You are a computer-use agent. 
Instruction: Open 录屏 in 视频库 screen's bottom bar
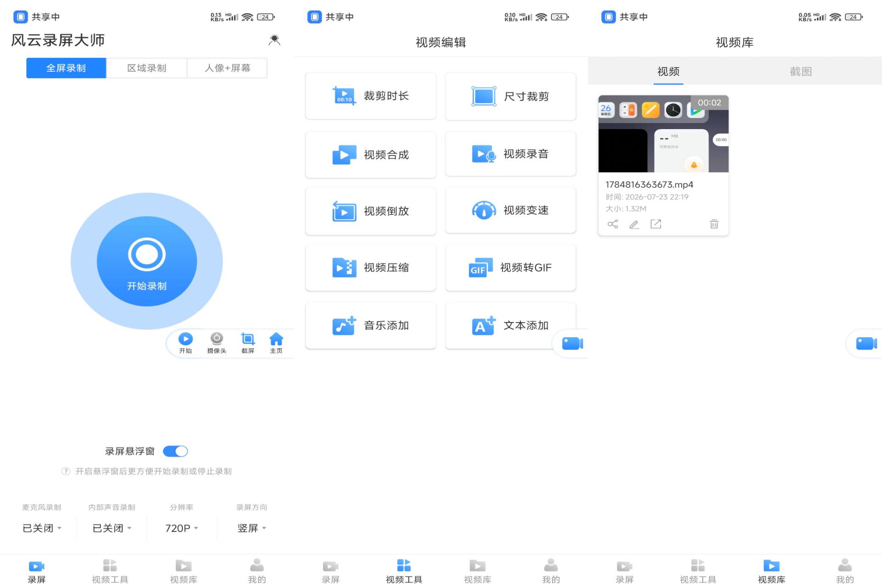point(625,571)
